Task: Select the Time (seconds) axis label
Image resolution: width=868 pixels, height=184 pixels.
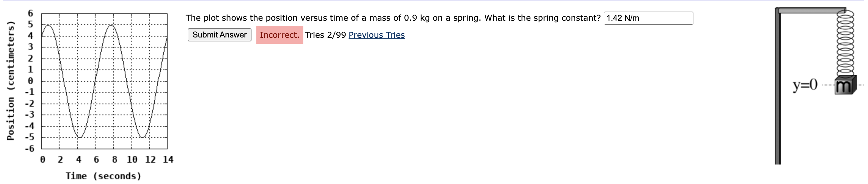Action: (x=103, y=175)
